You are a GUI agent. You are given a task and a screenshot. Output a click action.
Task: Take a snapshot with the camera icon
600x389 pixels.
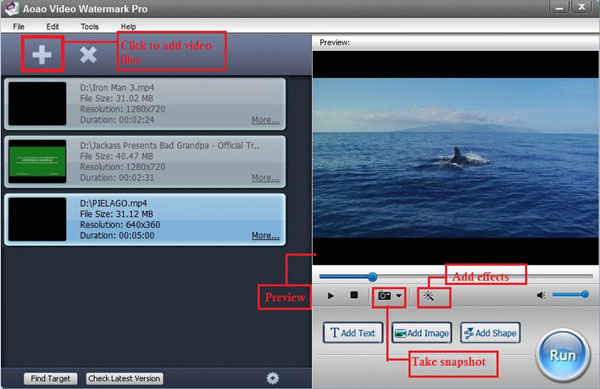click(384, 296)
